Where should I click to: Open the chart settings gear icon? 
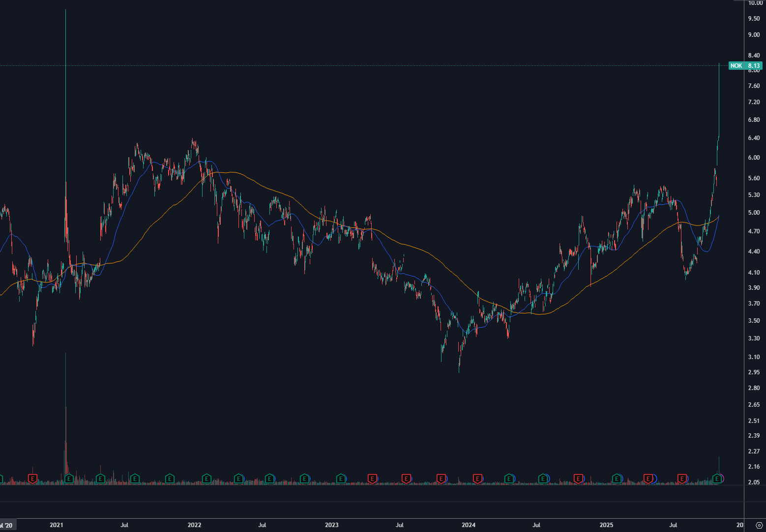click(x=759, y=525)
